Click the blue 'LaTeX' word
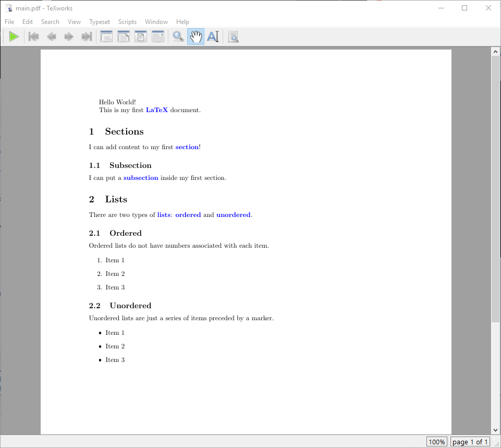This screenshot has height=448, width=501. pyautogui.click(x=156, y=110)
